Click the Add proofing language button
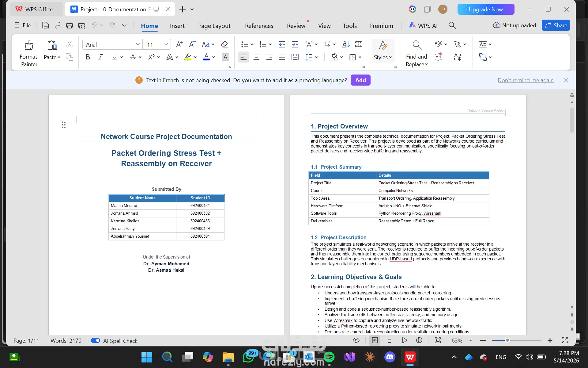Screen dimensions: 588x368 coord(360,80)
